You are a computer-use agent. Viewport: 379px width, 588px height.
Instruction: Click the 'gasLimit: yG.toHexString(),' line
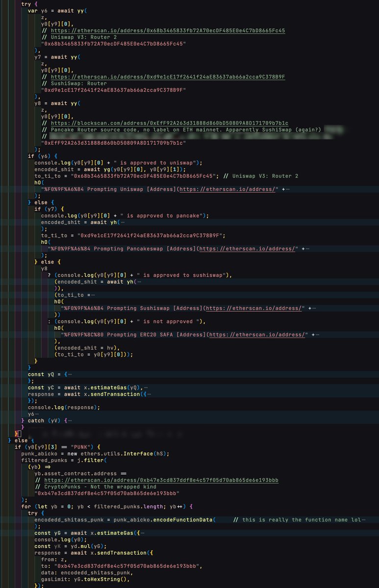85,579
